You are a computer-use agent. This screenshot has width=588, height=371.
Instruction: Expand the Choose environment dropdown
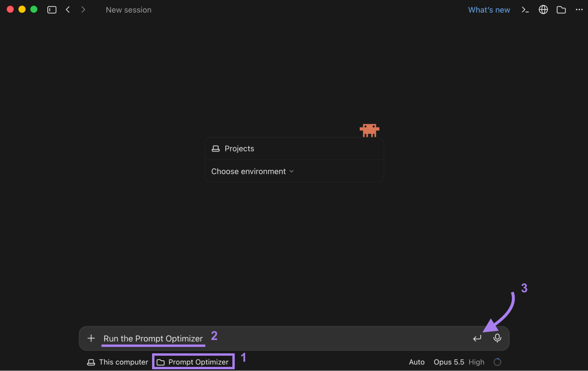[252, 171]
